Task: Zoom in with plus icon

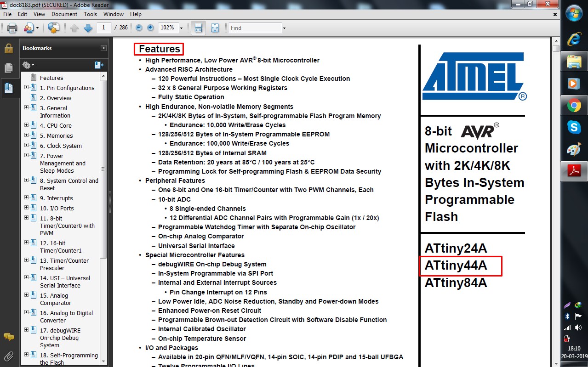Action: click(150, 28)
